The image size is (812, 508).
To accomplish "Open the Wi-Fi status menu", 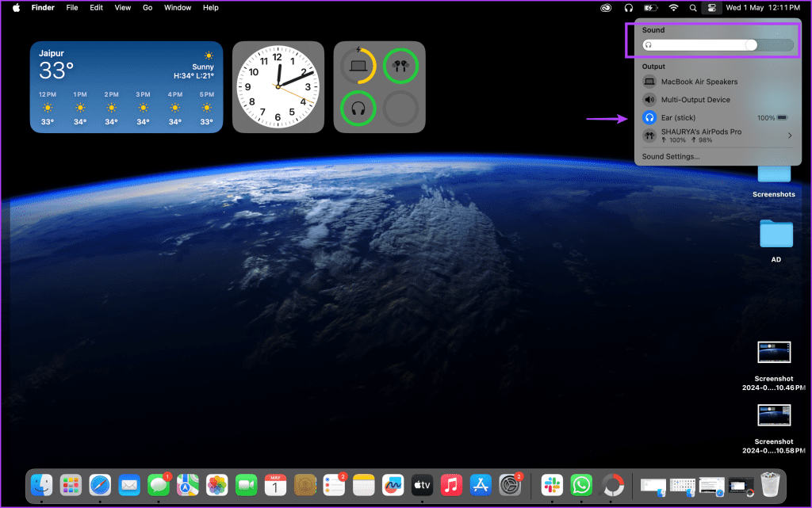I will [673, 8].
